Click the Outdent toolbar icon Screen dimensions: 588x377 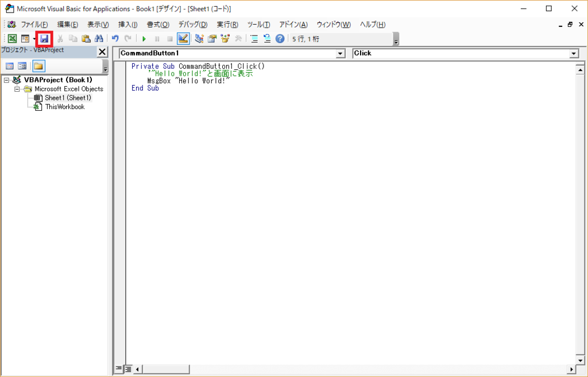(x=267, y=38)
